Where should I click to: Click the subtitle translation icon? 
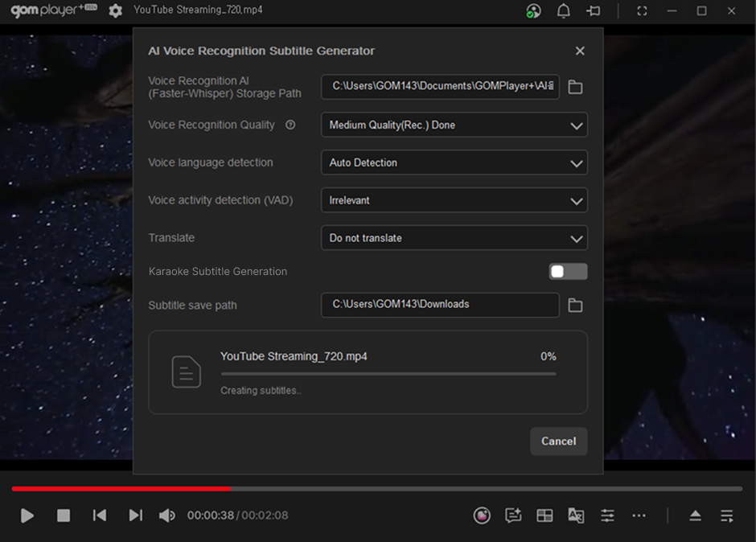(576, 515)
